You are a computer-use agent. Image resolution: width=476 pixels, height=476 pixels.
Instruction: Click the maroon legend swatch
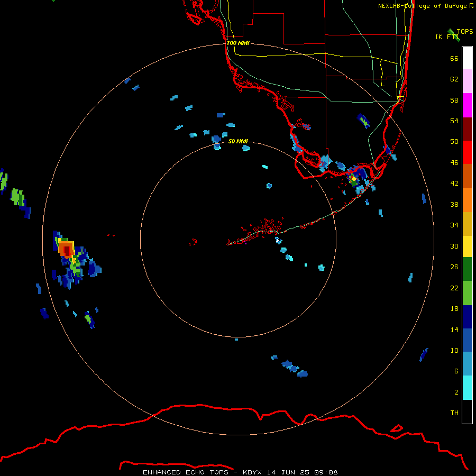pyautogui.click(x=467, y=129)
